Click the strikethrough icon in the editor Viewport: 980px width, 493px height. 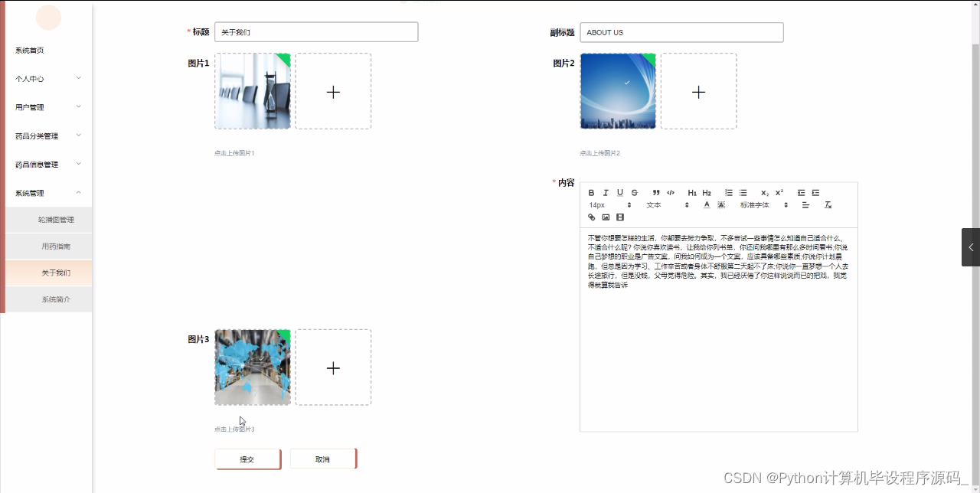pyautogui.click(x=634, y=192)
